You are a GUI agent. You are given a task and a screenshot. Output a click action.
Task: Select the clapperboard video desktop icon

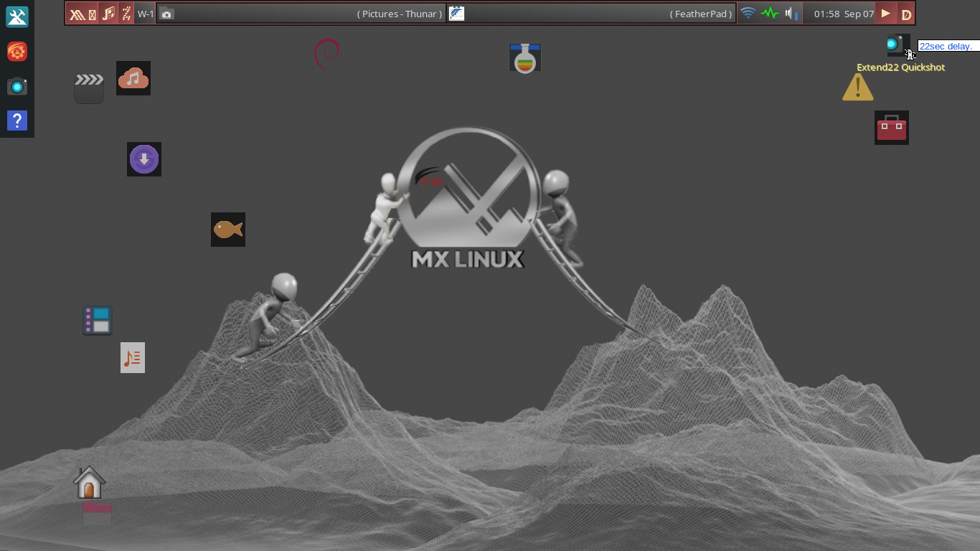coord(89,89)
